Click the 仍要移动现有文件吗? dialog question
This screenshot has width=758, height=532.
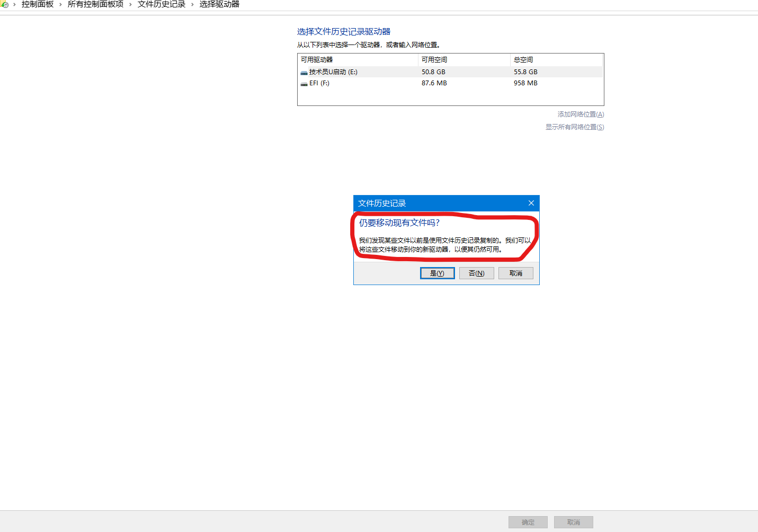(399, 223)
